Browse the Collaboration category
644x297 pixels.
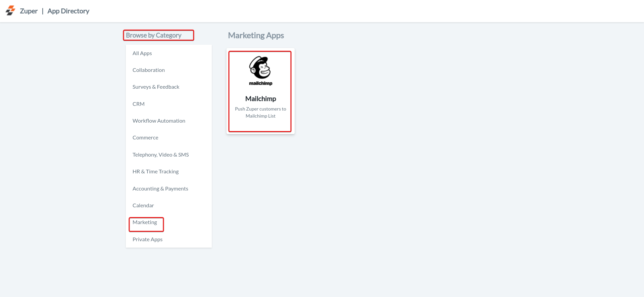click(148, 70)
